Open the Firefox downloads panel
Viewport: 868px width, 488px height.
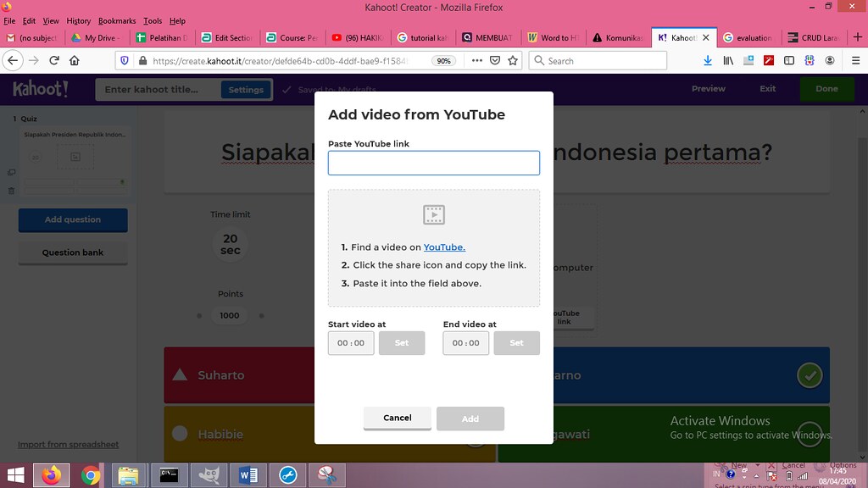click(708, 60)
